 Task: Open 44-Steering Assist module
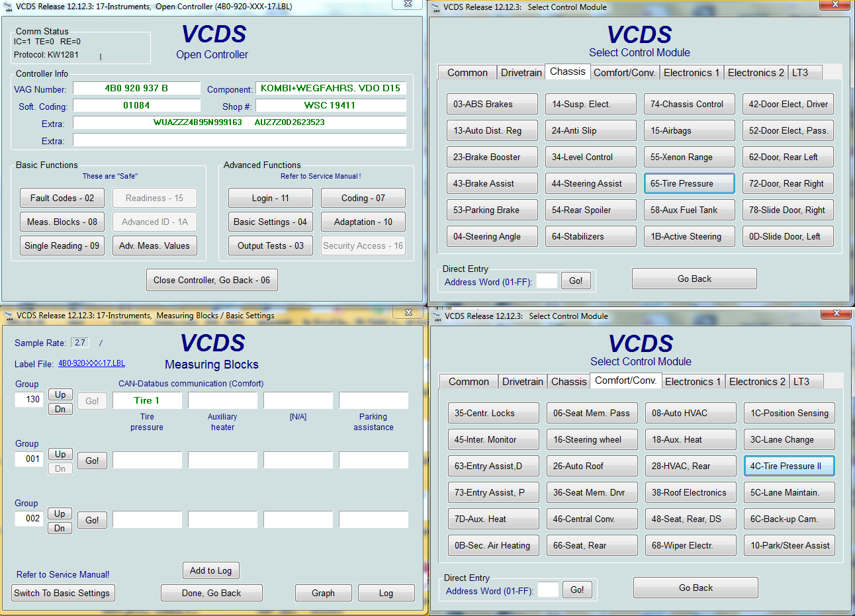click(591, 183)
